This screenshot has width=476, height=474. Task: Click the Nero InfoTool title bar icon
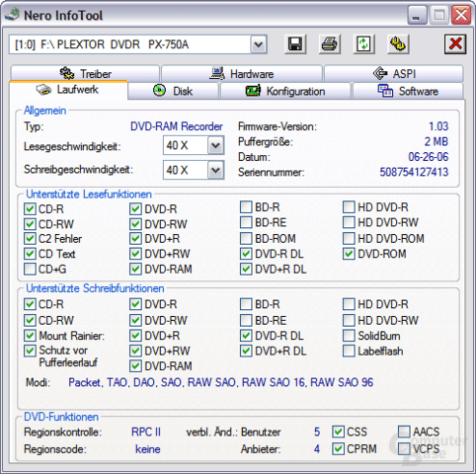pos(13,15)
